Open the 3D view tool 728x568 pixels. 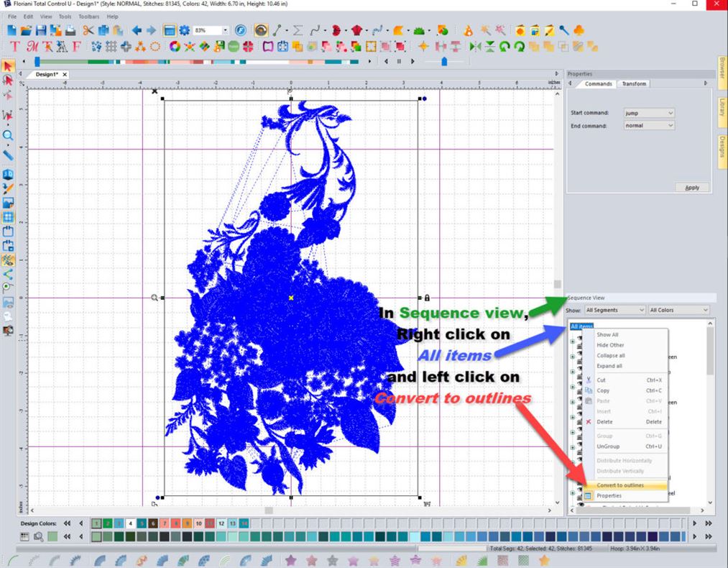tap(9, 173)
